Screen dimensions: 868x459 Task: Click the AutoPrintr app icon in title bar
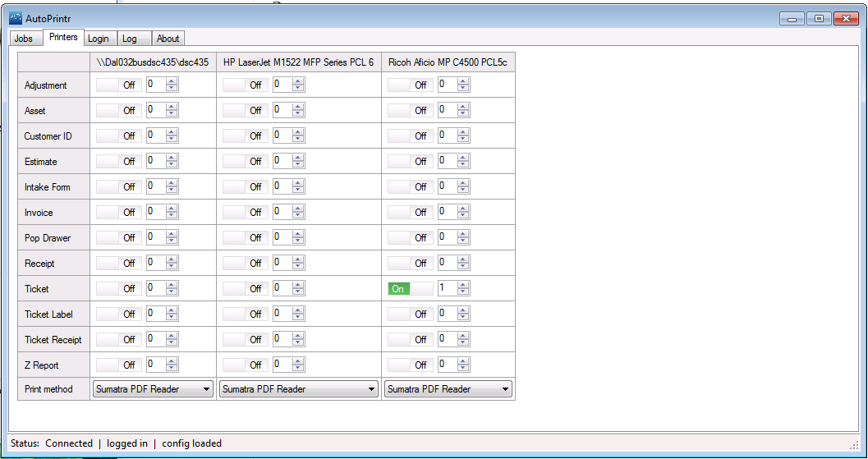pos(16,19)
